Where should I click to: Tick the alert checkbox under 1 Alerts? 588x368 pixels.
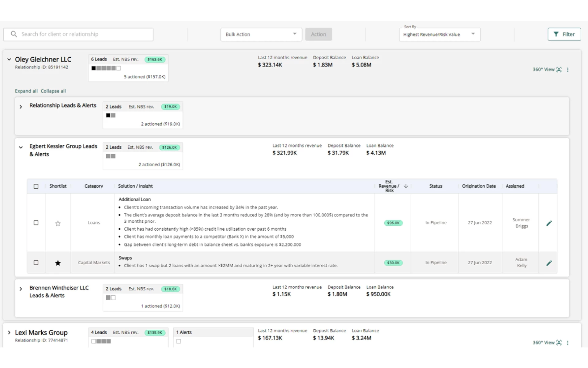179,341
